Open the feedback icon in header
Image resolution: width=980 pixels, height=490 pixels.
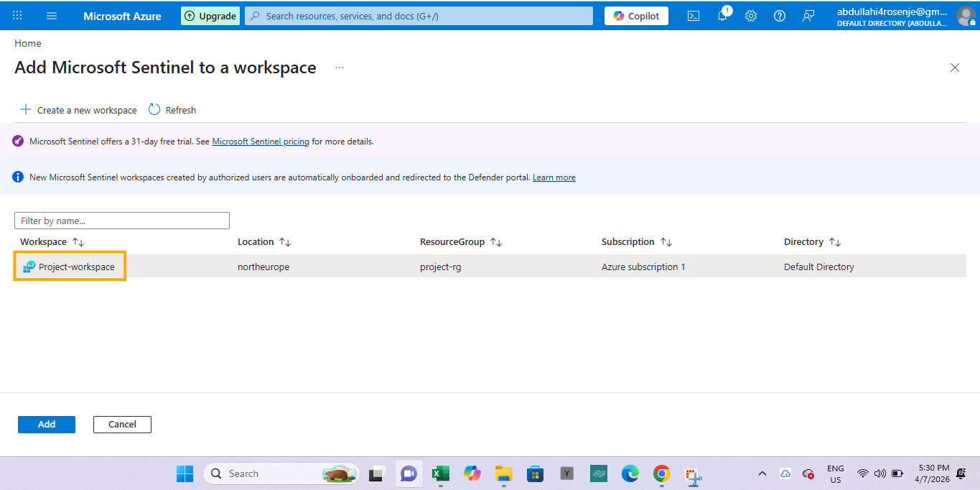[808, 16]
